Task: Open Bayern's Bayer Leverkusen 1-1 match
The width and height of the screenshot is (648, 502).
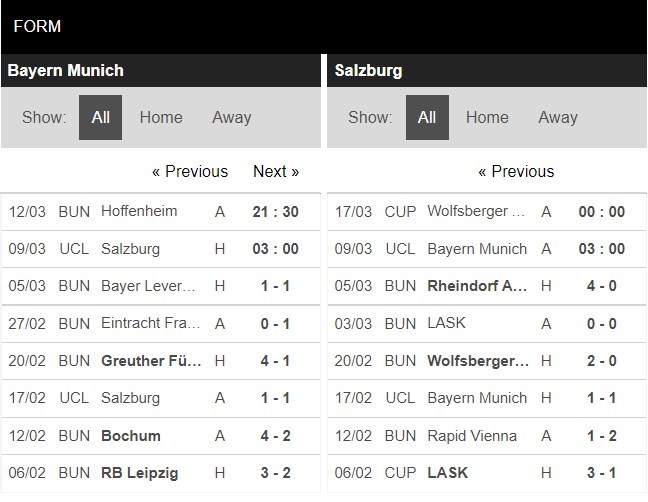Action: tap(161, 286)
